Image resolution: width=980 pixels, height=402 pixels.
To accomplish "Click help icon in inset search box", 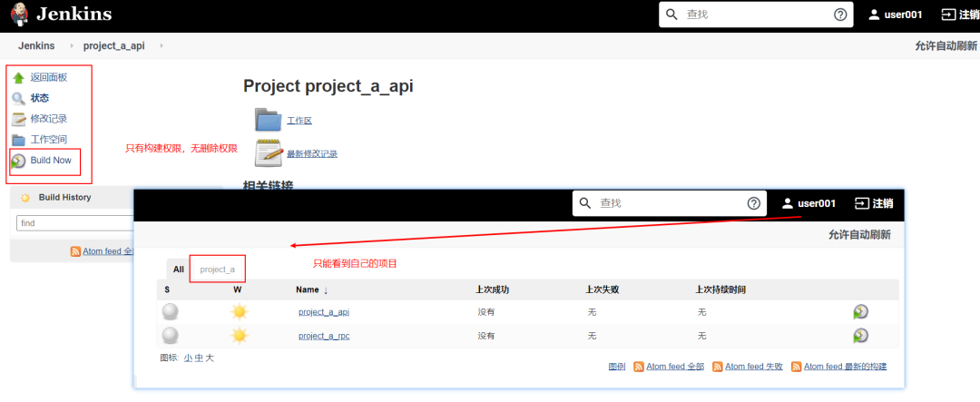I will pos(754,203).
